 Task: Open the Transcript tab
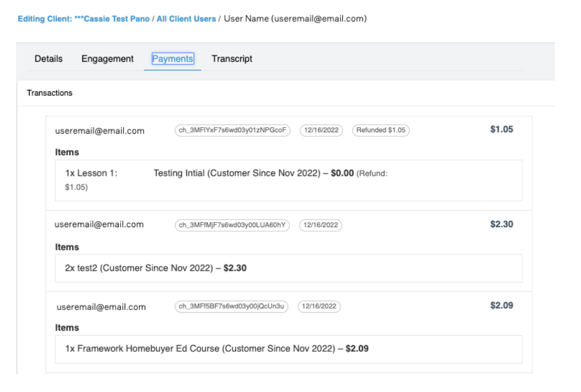232,59
